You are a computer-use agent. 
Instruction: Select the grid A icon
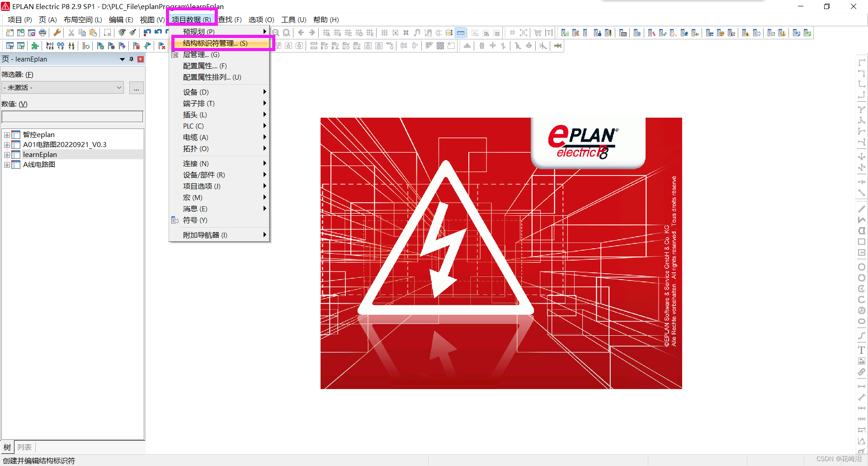[326, 33]
